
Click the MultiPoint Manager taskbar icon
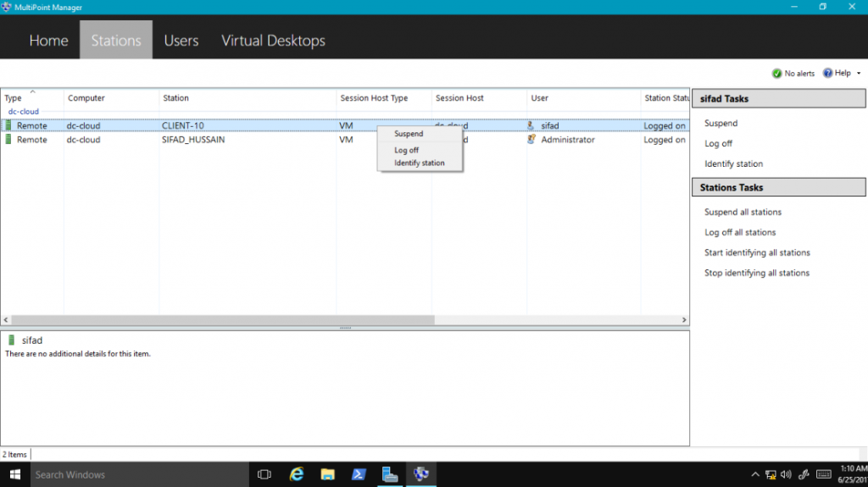[420, 474]
